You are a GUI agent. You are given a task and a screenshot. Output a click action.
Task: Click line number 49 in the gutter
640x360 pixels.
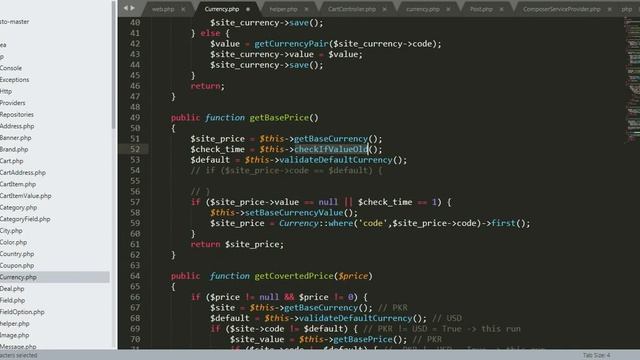pos(135,118)
